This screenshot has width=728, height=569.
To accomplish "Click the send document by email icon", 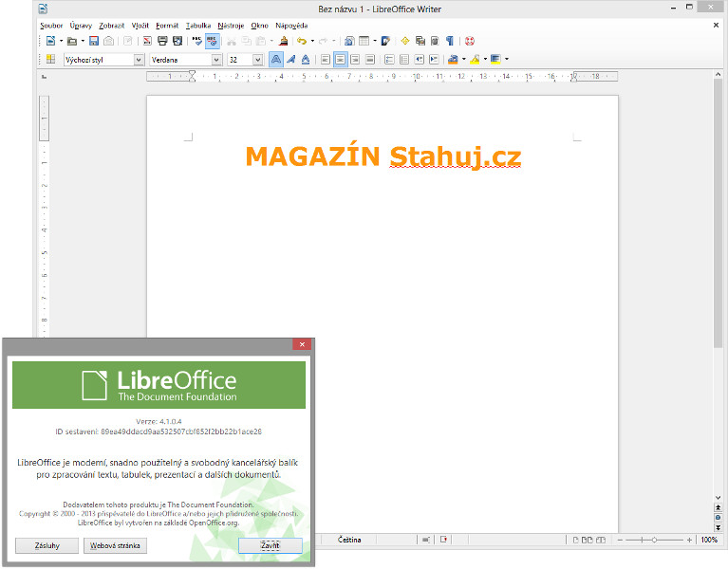I will 108,42.
